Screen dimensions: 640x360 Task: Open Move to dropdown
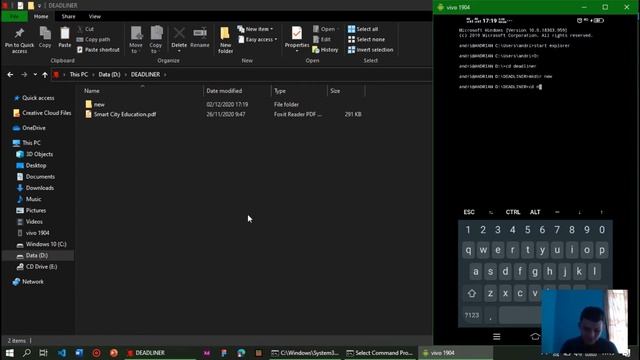pos(136,40)
